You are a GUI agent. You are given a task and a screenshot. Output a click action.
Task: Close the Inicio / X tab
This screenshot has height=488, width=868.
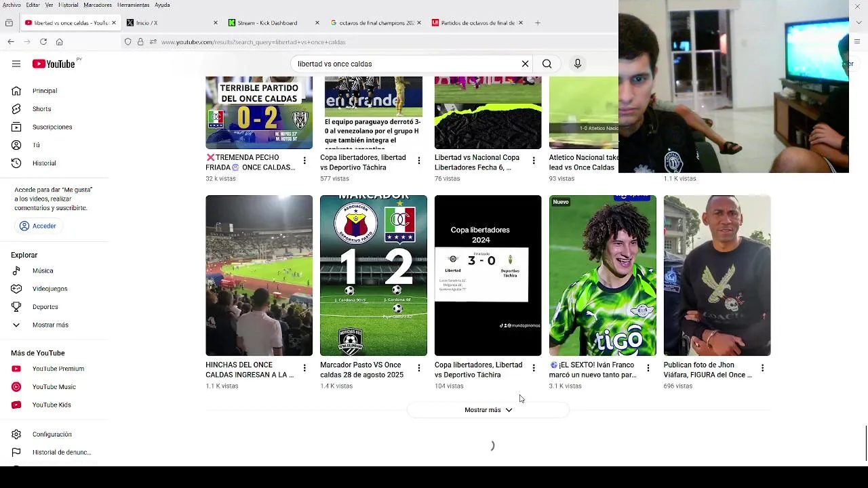[x=216, y=23]
